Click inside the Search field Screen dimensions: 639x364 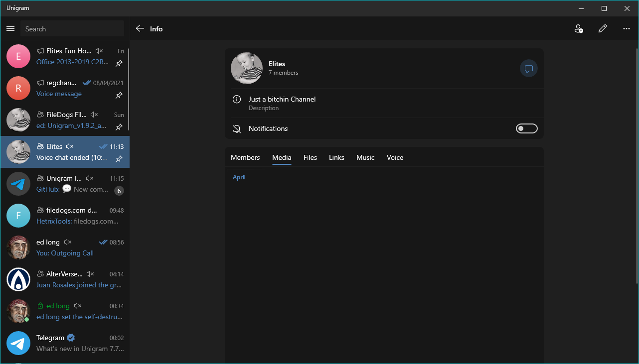pyautogui.click(x=72, y=28)
